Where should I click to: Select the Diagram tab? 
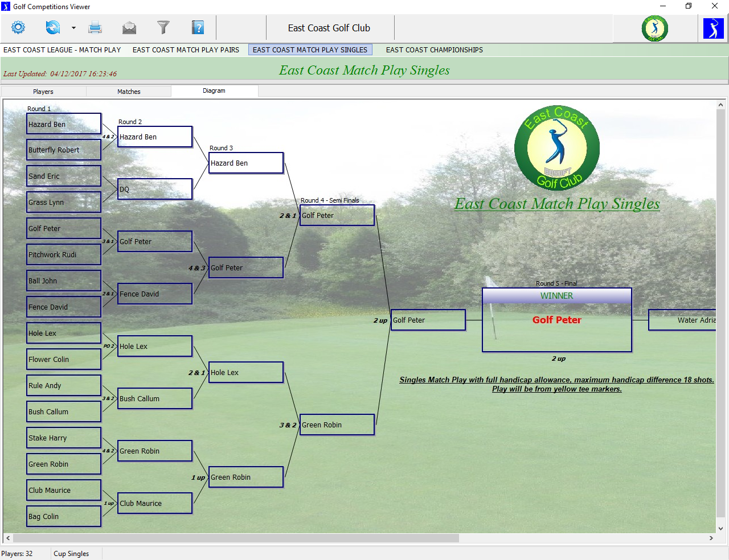point(214,91)
